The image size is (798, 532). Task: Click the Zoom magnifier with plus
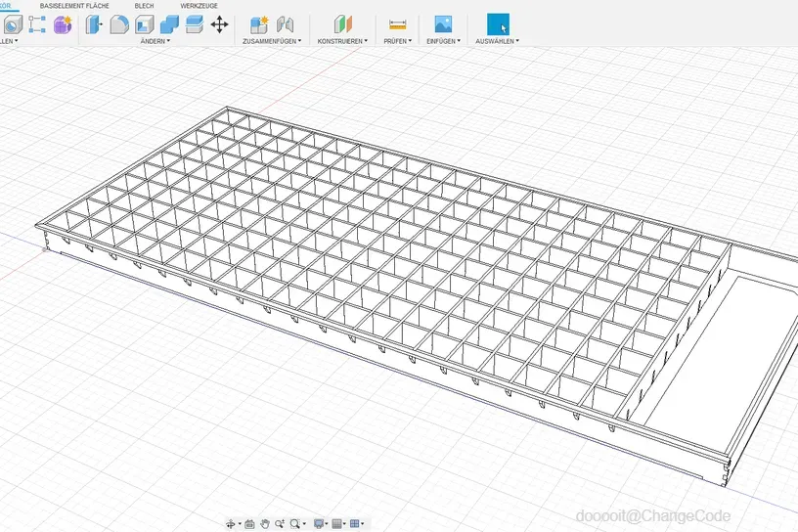280,524
